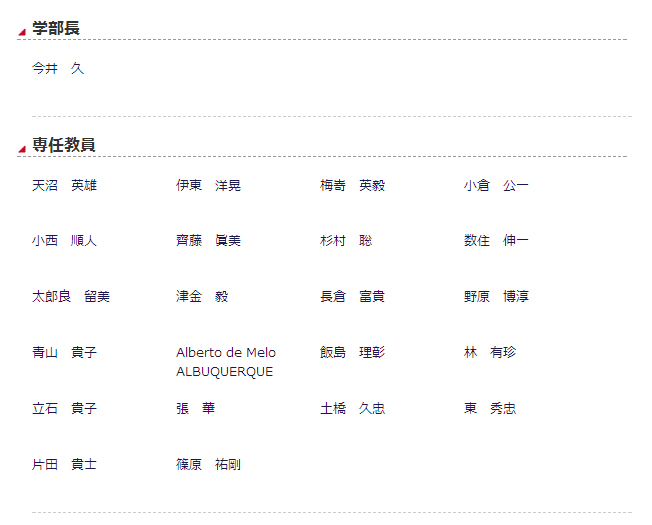Viewport: 652px width, 525px height.
Task: Open 天沼 英雄's faculty profile
Action: tap(64, 185)
